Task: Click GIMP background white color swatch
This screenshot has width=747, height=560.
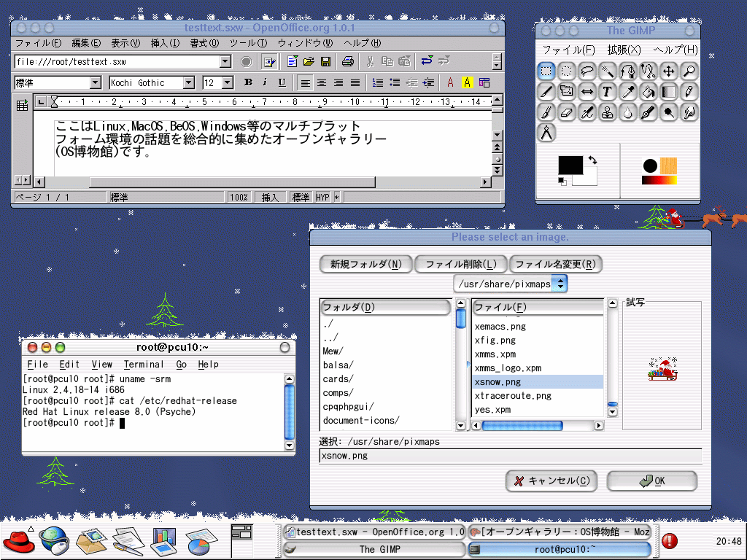Action: 588,179
